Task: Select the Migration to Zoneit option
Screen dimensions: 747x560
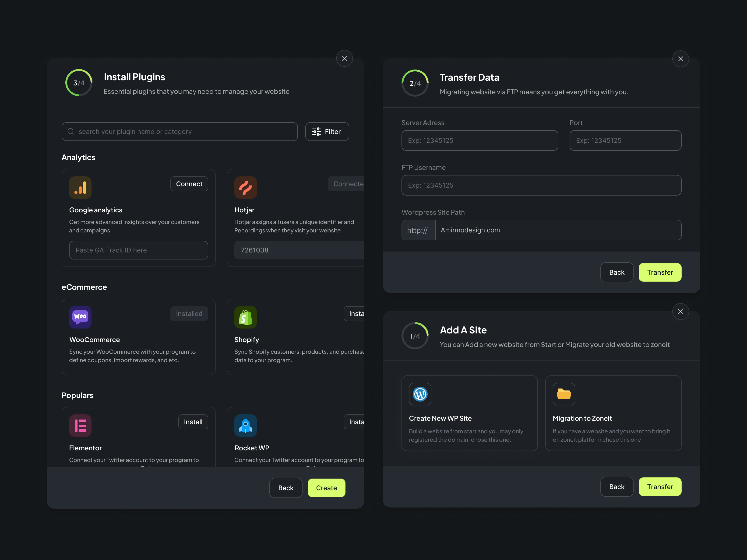Action: [x=613, y=413]
